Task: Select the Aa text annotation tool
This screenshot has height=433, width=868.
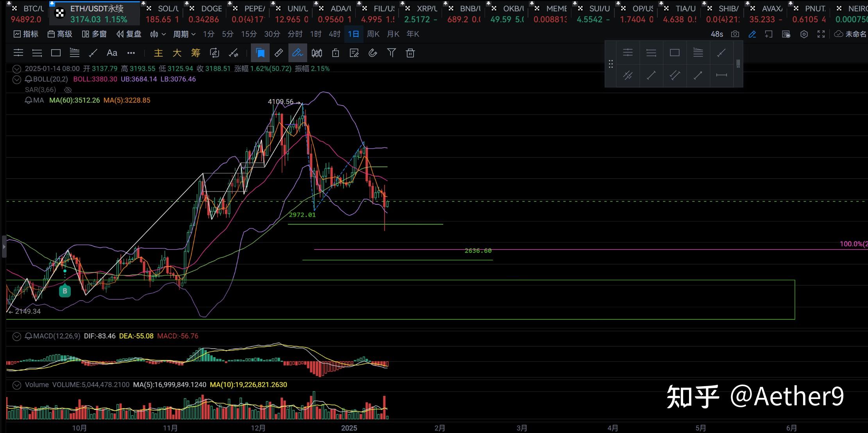Action: (112, 53)
